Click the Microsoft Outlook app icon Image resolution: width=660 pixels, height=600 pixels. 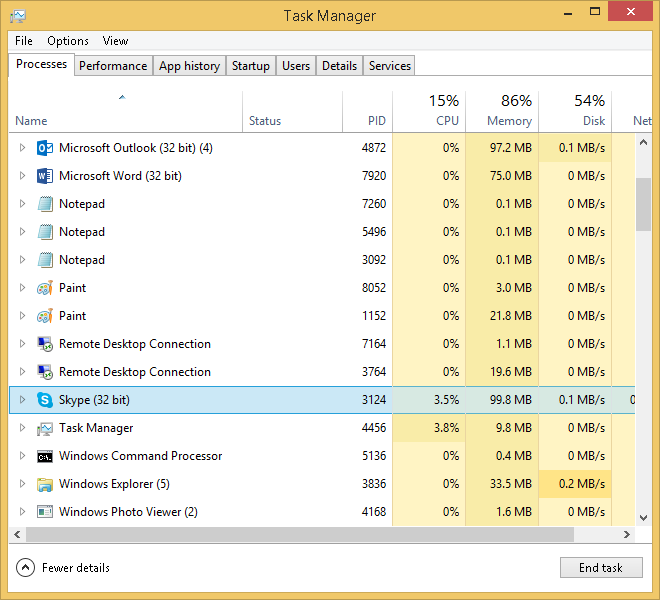45,148
